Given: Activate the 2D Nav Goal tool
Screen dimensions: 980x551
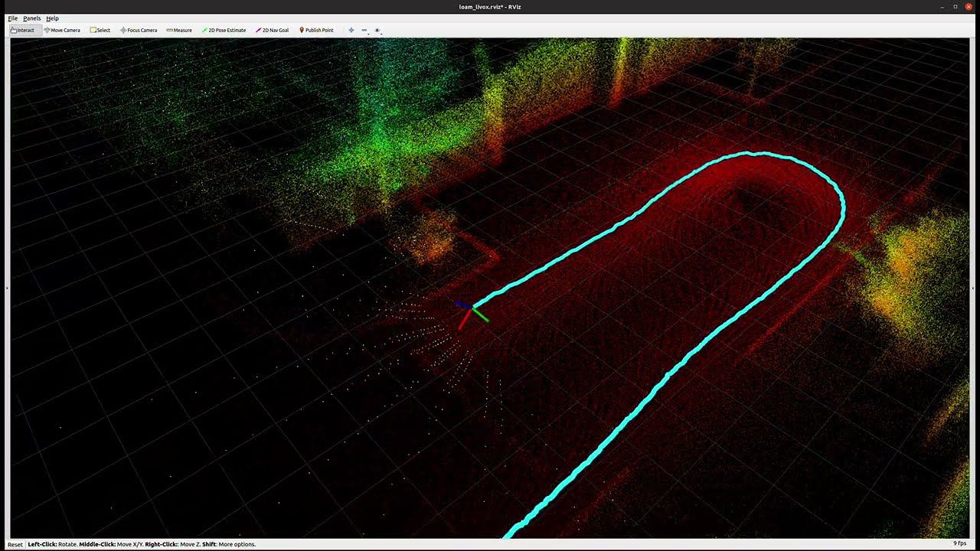Looking at the screenshot, I should point(273,31).
